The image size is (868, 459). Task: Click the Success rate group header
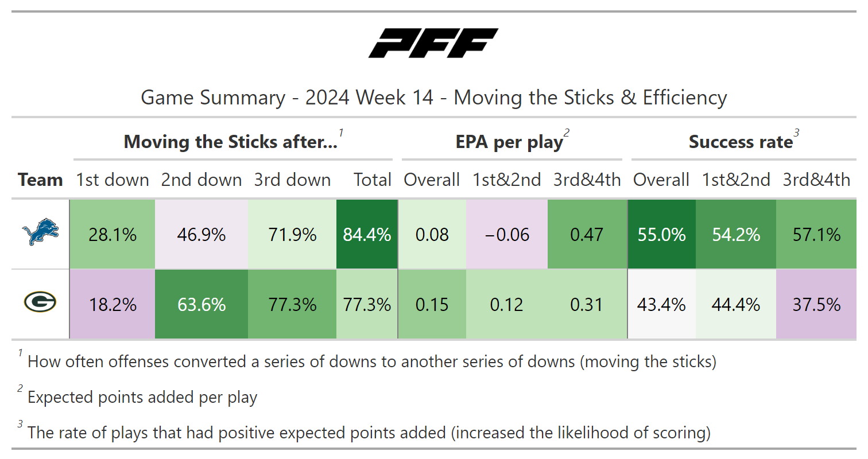point(741,142)
